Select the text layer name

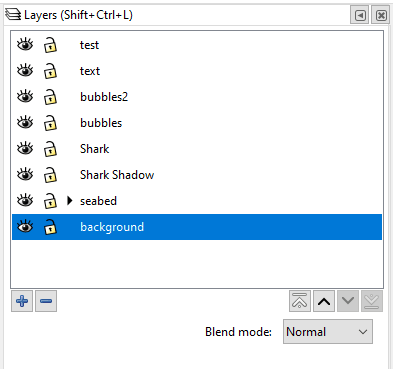tap(90, 71)
